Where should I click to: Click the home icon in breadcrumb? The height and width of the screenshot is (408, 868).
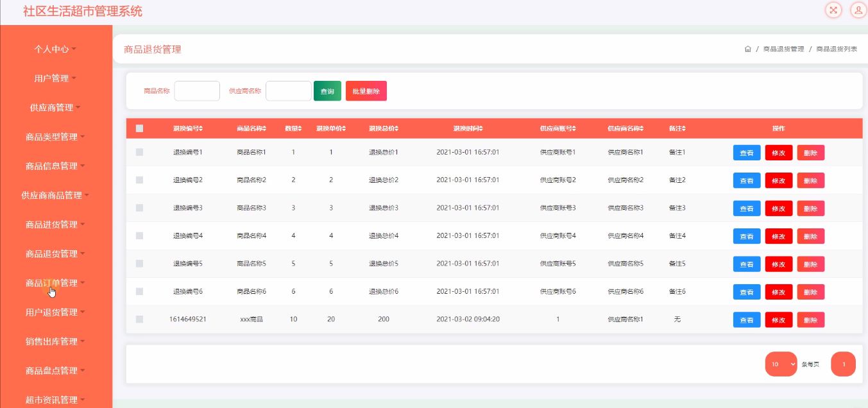(747, 49)
